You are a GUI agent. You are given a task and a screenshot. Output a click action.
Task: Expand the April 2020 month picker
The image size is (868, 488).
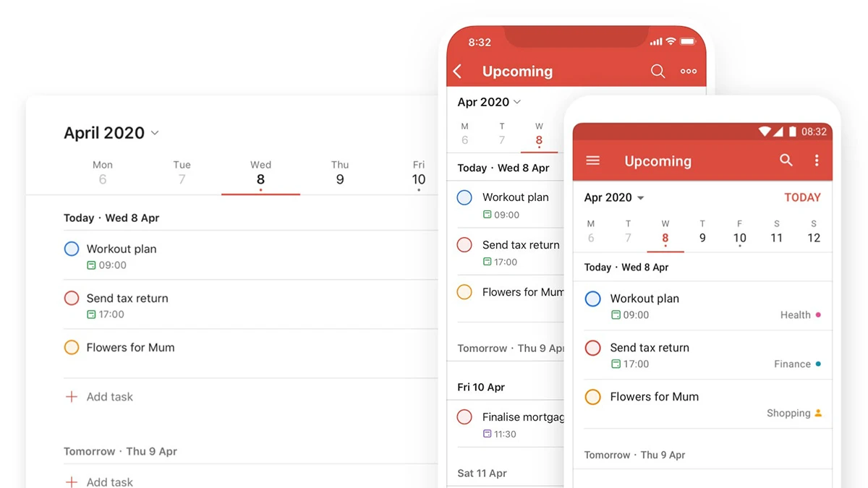111,133
